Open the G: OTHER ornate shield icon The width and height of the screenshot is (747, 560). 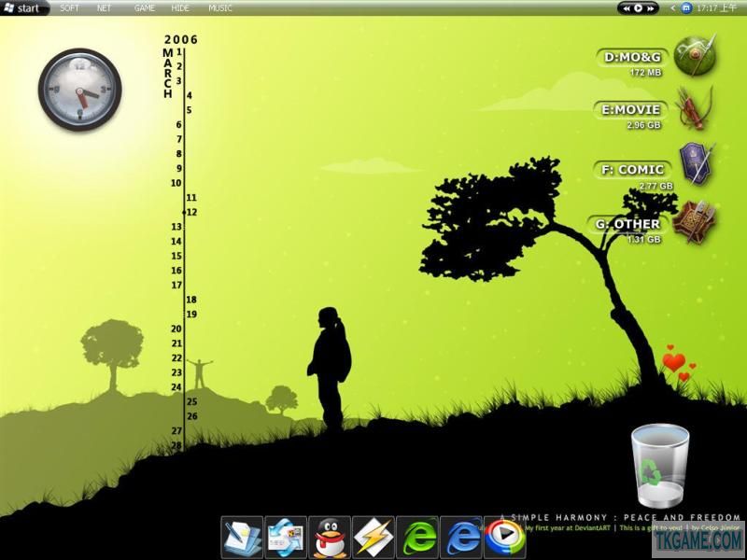pos(695,222)
